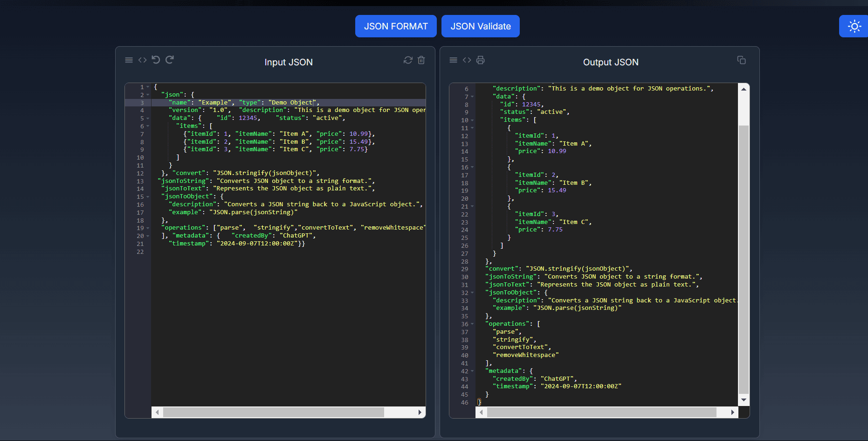The width and height of the screenshot is (868, 441).
Task: Click the output horizontal scrollbar right arrow
Action: [732, 412]
